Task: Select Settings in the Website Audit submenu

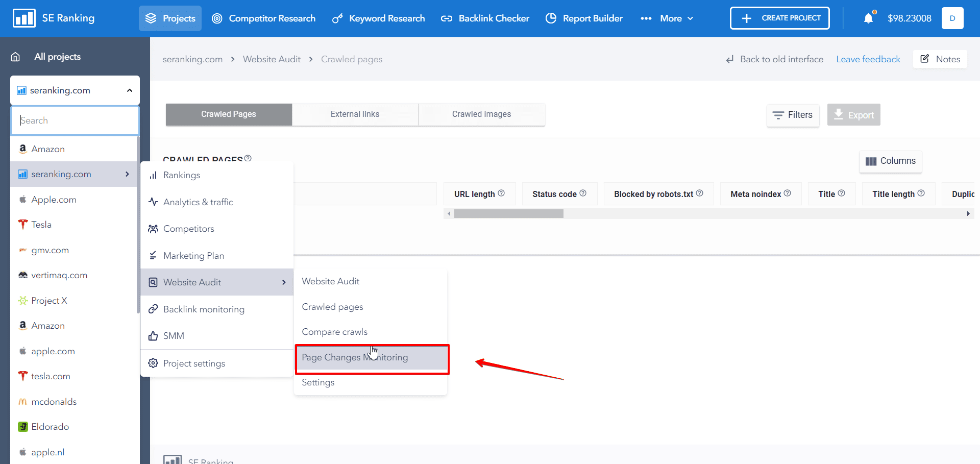Action: [371, 382]
